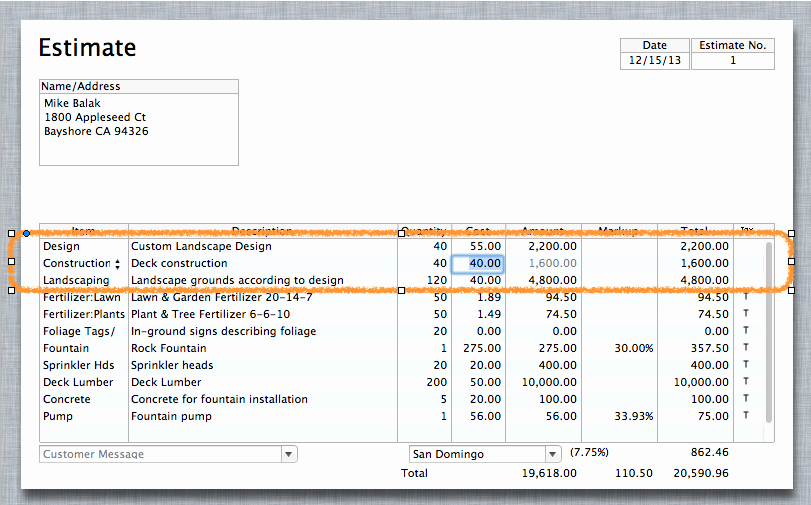
Task: Select the Fertilizer:Lawn item cell
Action: click(x=84, y=298)
